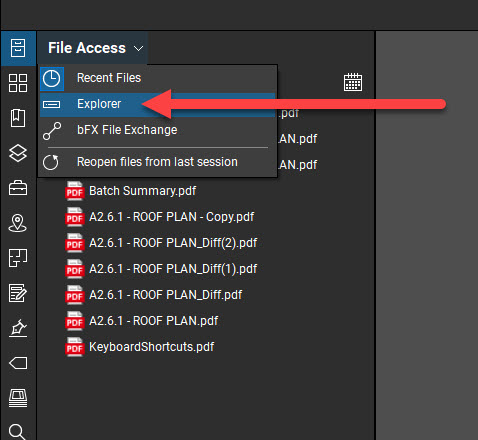This screenshot has width=478, height=440.
Task: Open the Bookmarks panel icon
Action: tap(18, 118)
